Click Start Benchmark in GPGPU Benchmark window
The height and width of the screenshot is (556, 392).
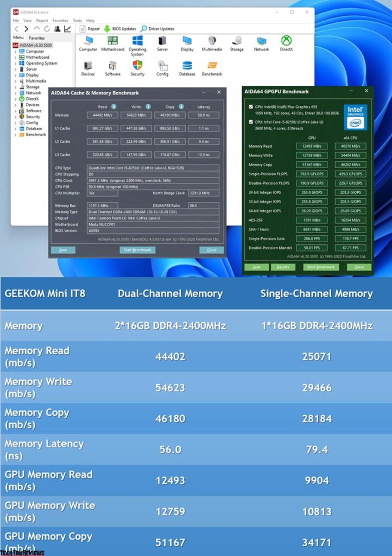[x=321, y=267]
